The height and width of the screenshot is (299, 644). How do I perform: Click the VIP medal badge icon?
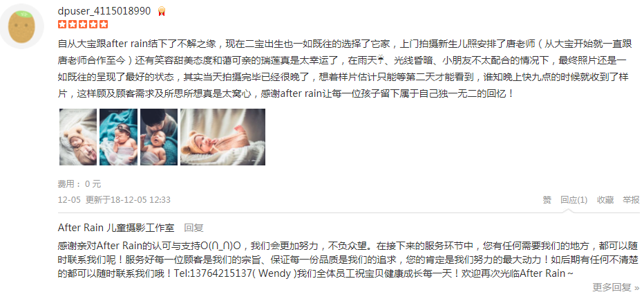[x=162, y=11]
